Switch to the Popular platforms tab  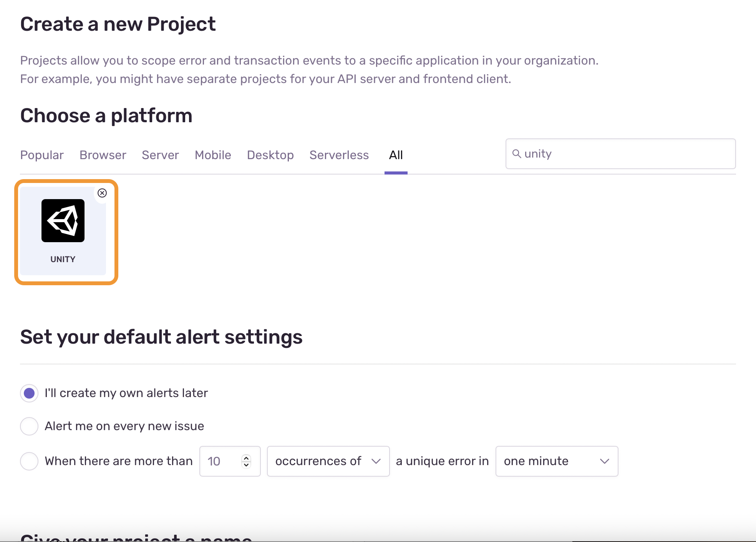[x=42, y=155]
